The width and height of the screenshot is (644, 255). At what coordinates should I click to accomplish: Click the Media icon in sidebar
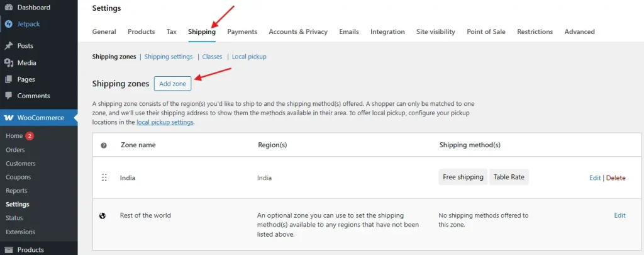coord(9,62)
